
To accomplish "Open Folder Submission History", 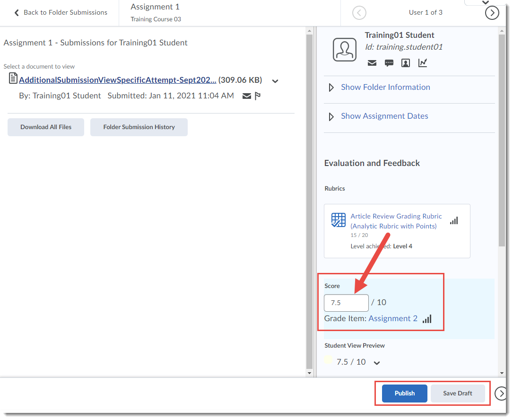I will pyautogui.click(x=139, y=127).
